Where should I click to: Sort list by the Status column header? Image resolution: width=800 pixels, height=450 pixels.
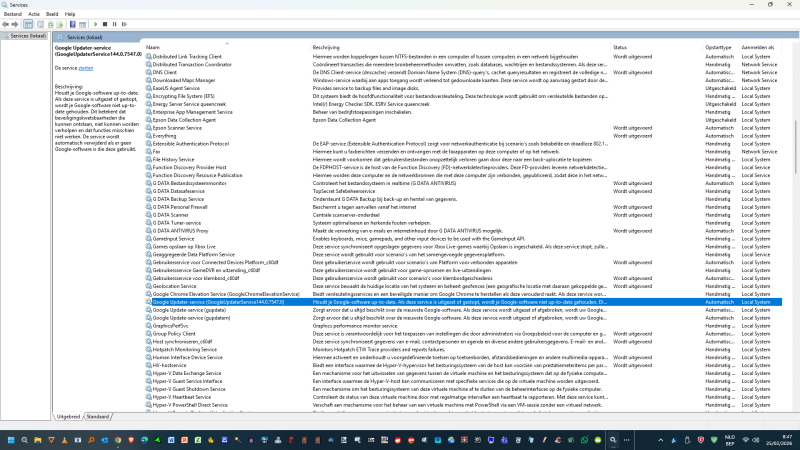click(x=620, y=47)
